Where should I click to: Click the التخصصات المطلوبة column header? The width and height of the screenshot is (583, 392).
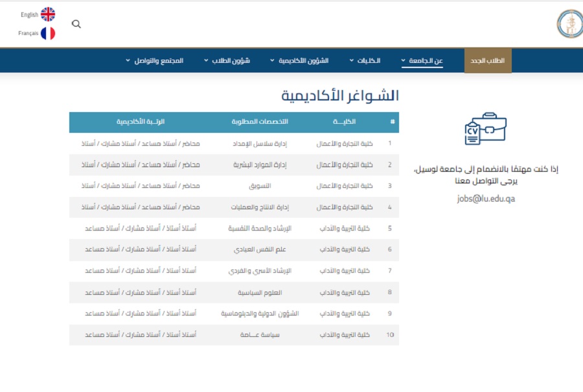(260, 122)
